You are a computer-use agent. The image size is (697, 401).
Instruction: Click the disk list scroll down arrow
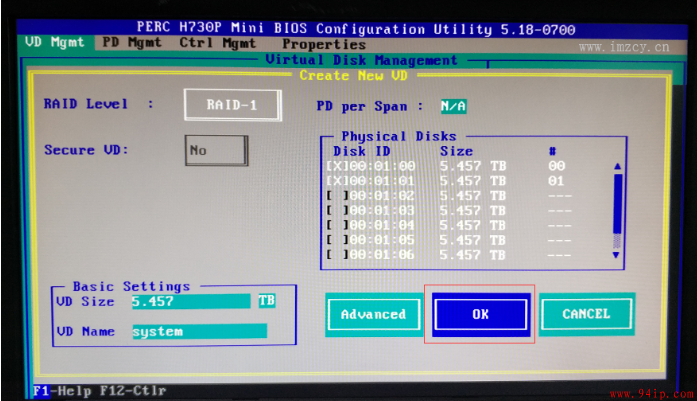[x=616, y=255]
